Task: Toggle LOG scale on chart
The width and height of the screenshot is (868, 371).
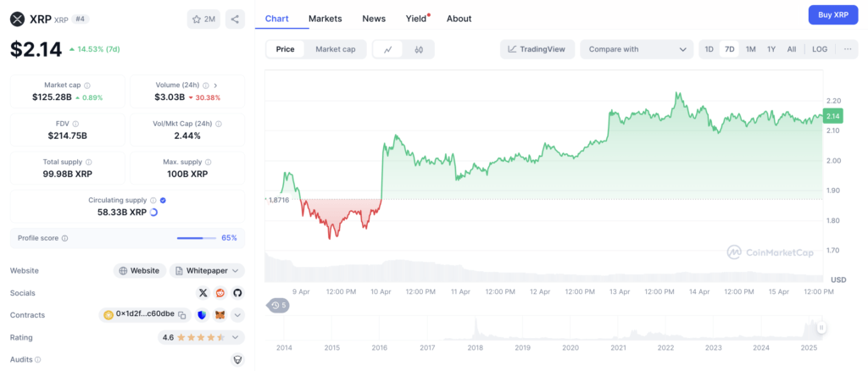Action: [820, 49]
